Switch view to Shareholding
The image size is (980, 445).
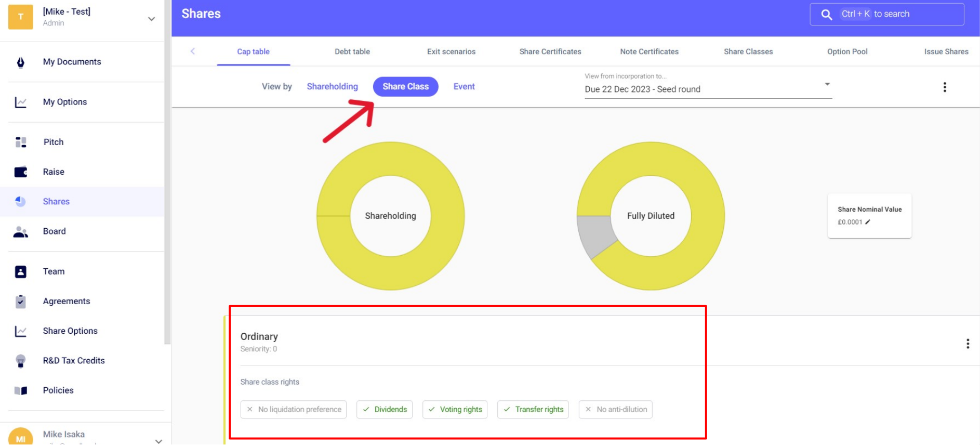click(332, 87)
